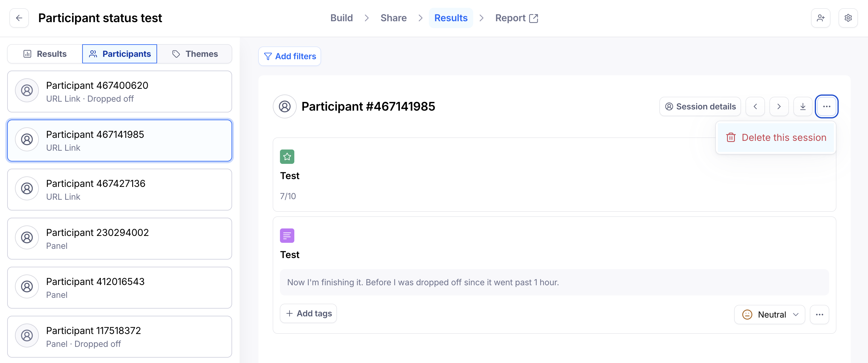Switch to the Themes tab
Screen dimensions: 868x363
click(x=195, y=54)
